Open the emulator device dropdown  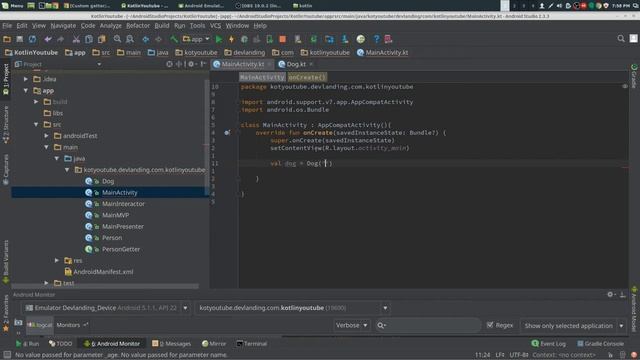(185, 308)
